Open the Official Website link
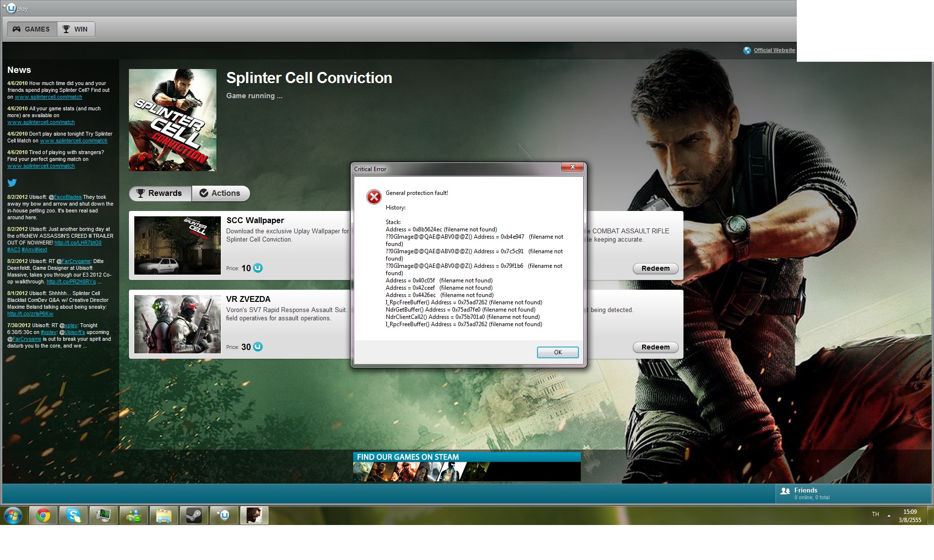Screen dimensions: 934x560 click(x=774, y=51)
